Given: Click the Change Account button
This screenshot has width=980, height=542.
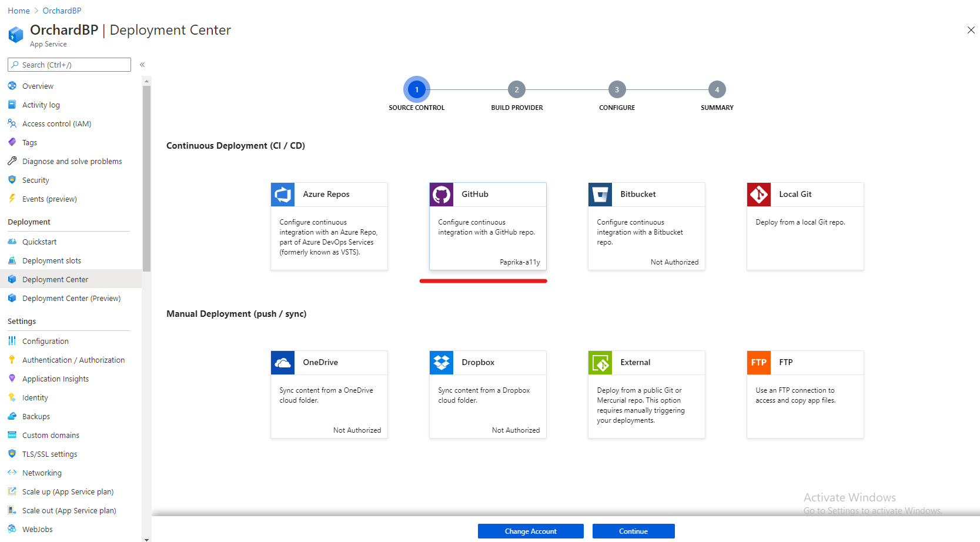Looking at the screenshot, I should pos(531,531).
